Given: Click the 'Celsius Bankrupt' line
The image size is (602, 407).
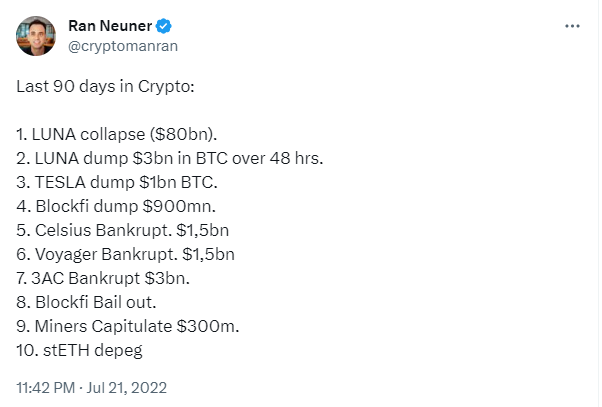Looking at the screenshot, I should 122,230.
